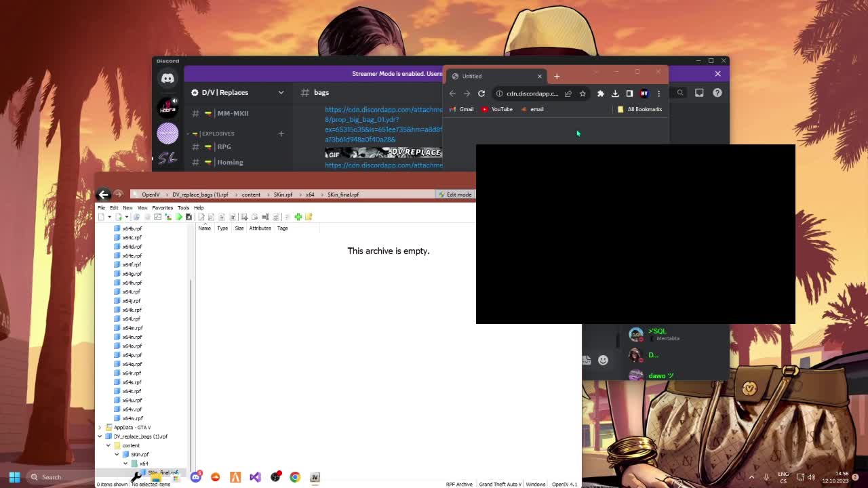Open the Downloads icon in Chrome toolbar
Screen dimensions: 868x488
coord(615,93)
